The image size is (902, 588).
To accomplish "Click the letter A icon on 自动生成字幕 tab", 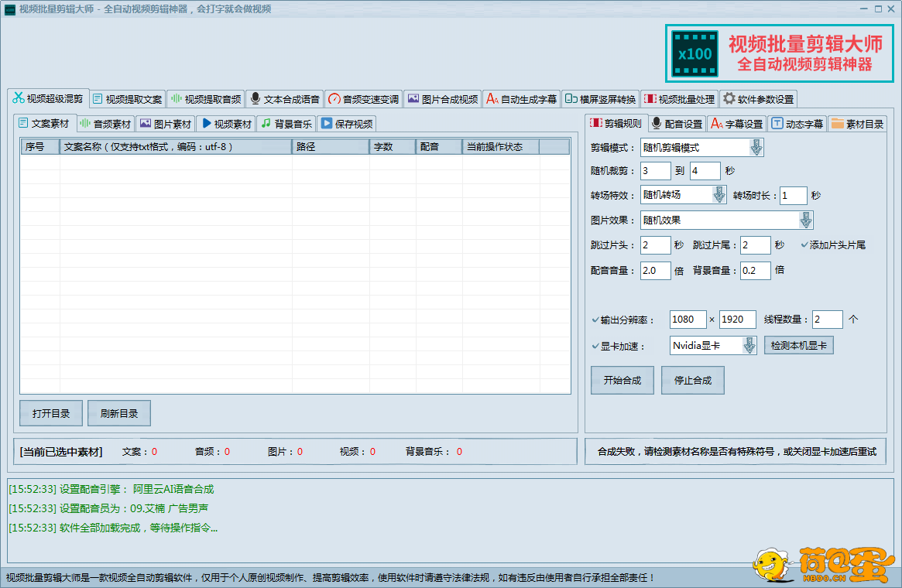I will 492,99.
